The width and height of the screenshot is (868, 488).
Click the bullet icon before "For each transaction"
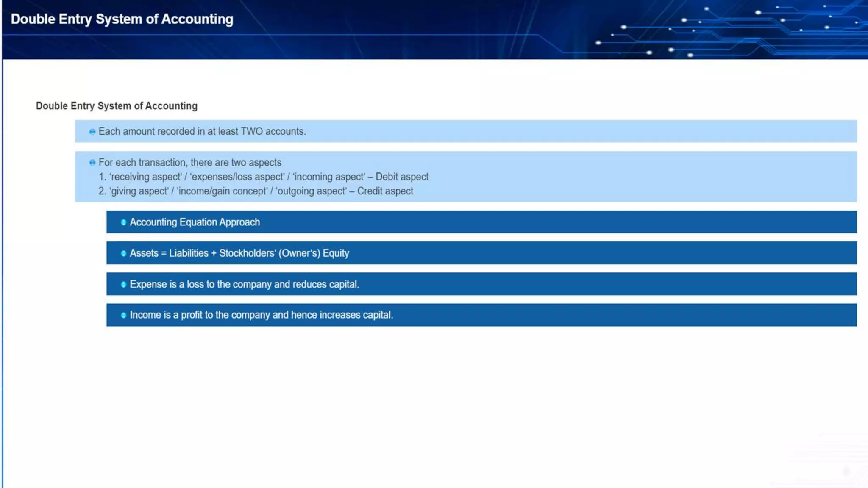click(92, 163)
